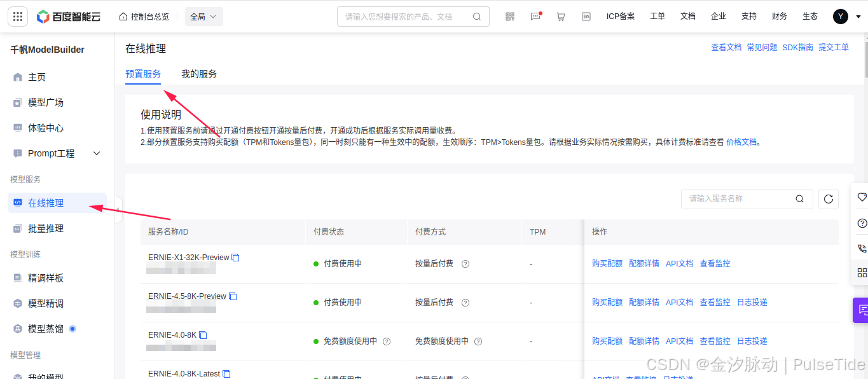Screen dimensions: 868x379
Task: Open the shopping cart icon
Action: [x=560, y=17]
